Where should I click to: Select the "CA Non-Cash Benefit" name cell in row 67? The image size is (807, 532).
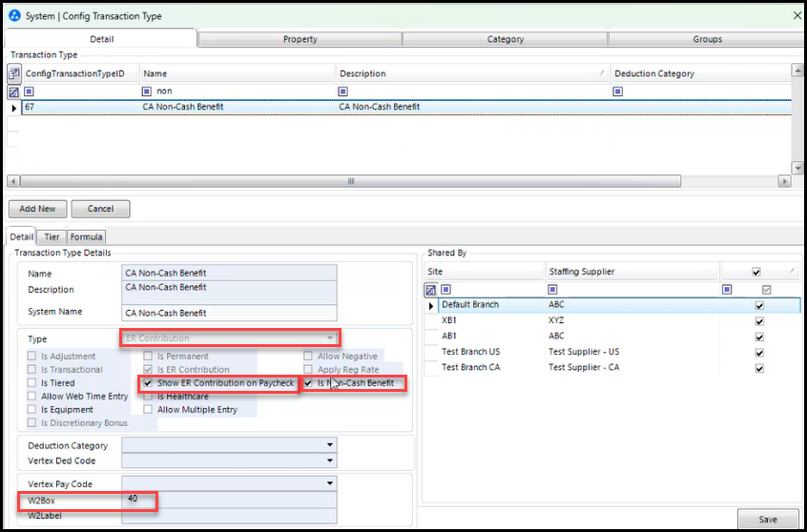click(238, 107)
